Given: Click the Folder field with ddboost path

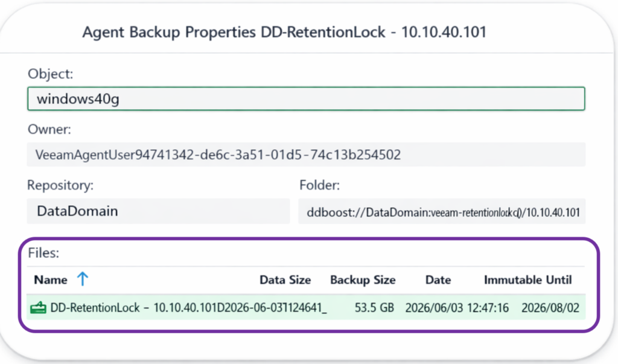Looking at the screenshot, I should 442,212.
